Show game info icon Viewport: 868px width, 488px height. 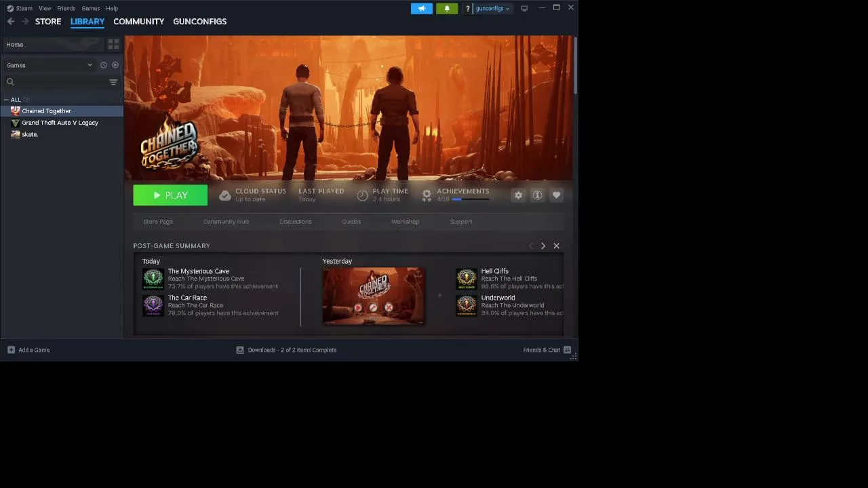(x=537, y=195)
